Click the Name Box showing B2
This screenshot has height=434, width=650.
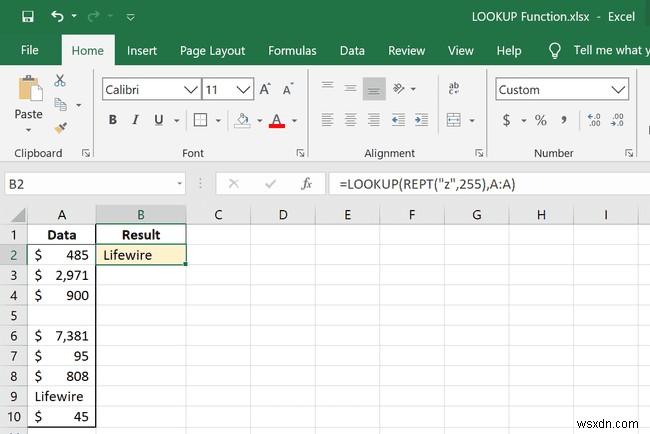pos(95,184)
